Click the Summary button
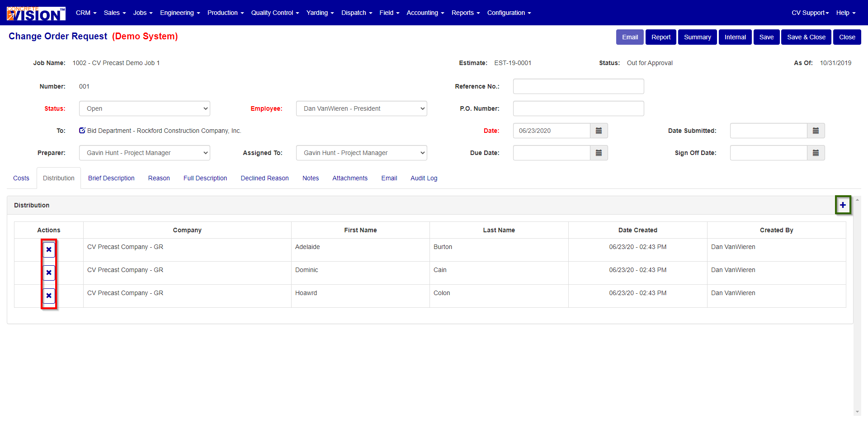This screenshot has width=868, height=423. (698, 37)
